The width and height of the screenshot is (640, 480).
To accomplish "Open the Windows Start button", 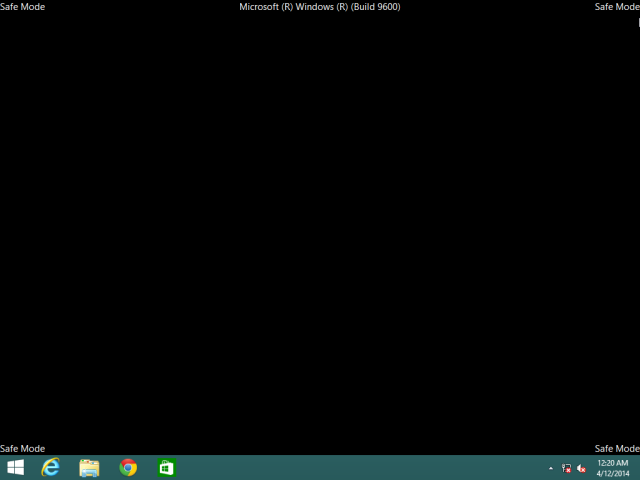I will [x=16, y=467].
